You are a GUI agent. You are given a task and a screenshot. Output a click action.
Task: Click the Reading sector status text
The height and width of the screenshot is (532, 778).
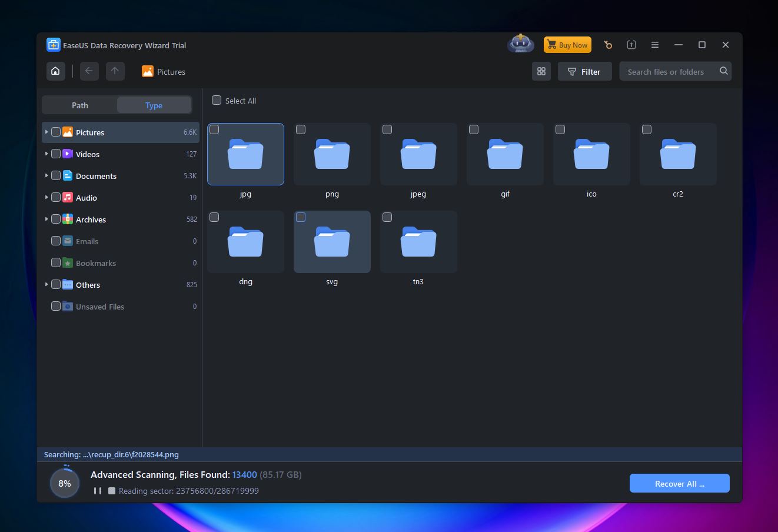click(189, 491)
